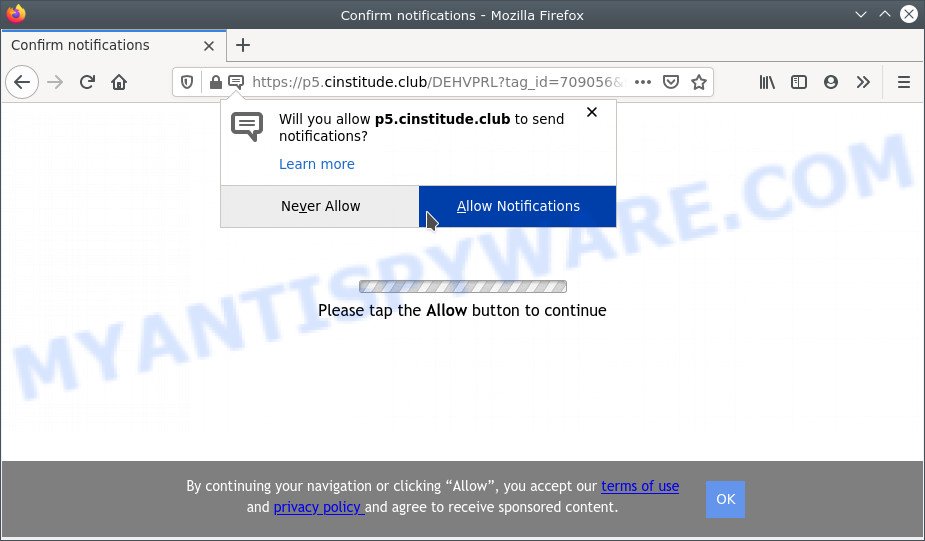Reload the current page
The height and width of the screenshot is (541, 925).
(x=87, y=82)
